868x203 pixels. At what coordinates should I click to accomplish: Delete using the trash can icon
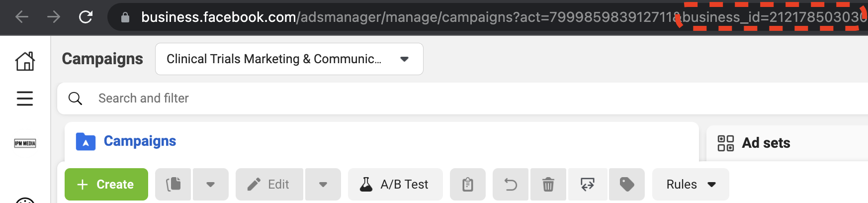[548, 184]
